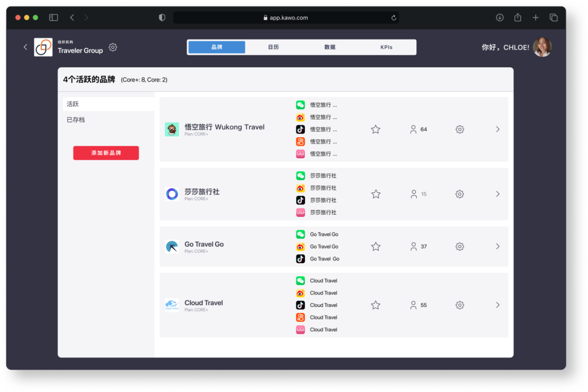Viewport: 588px width, 392px height.
Task: Select 已存档 in the left sidebar
Action: click(76, 120)
